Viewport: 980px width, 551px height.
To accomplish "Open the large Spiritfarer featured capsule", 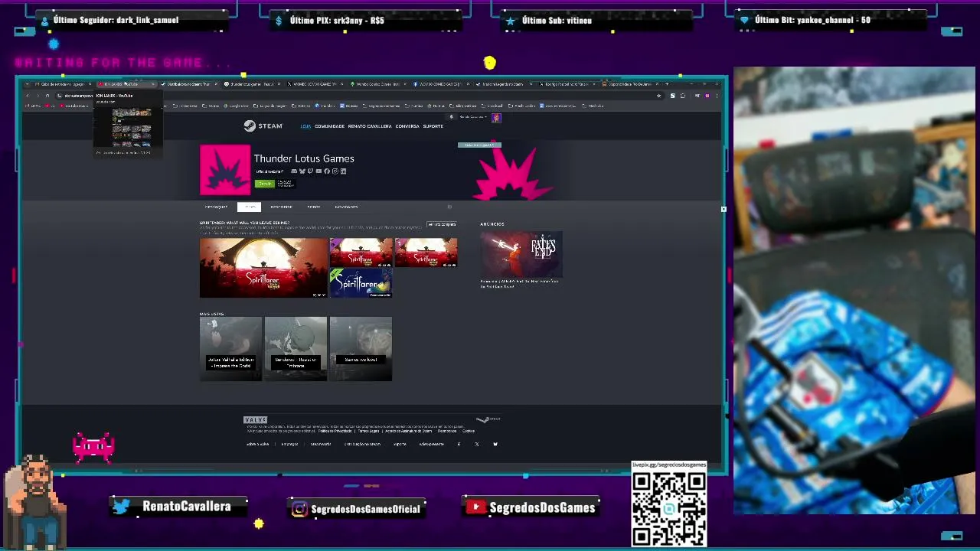I will click(263, 267).
